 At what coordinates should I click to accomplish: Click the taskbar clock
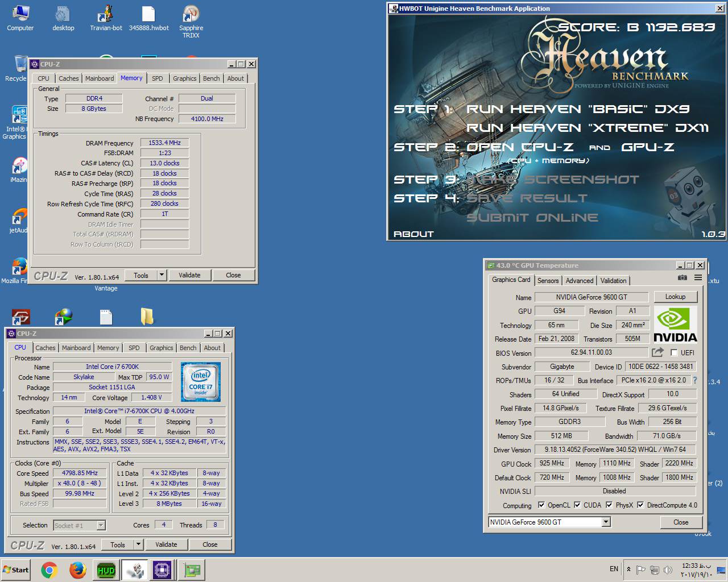[x=697, y=569]
